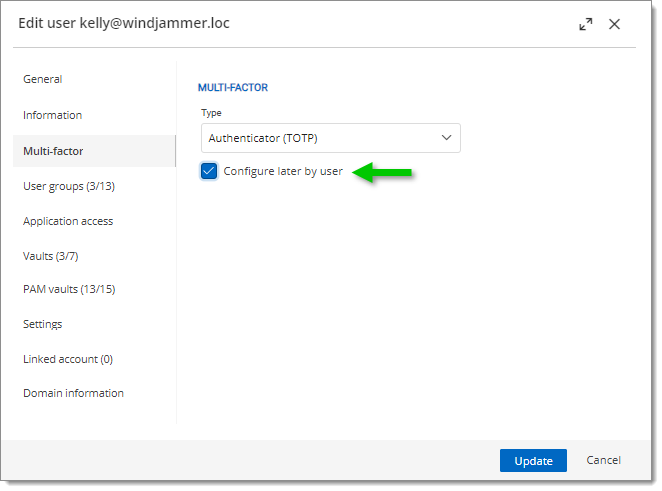Image resolution: width=662 pixels, height=491 pixels.
Task: Open the Settings section
Action: 43,324
